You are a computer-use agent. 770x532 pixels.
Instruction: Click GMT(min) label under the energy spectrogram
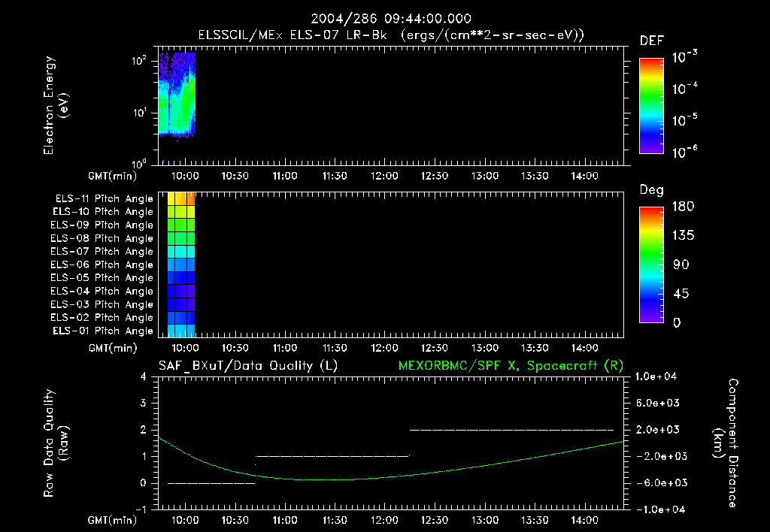[113, 176]
